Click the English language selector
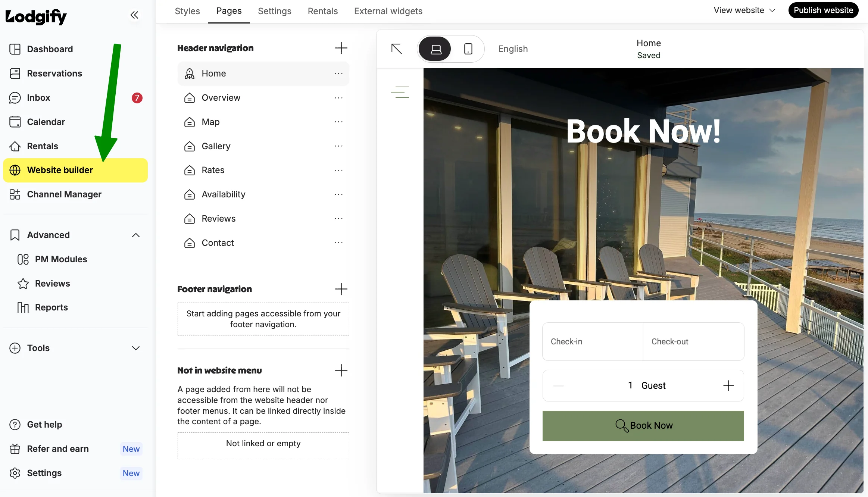This screenshot has width=868, height=497. [513, 49]
